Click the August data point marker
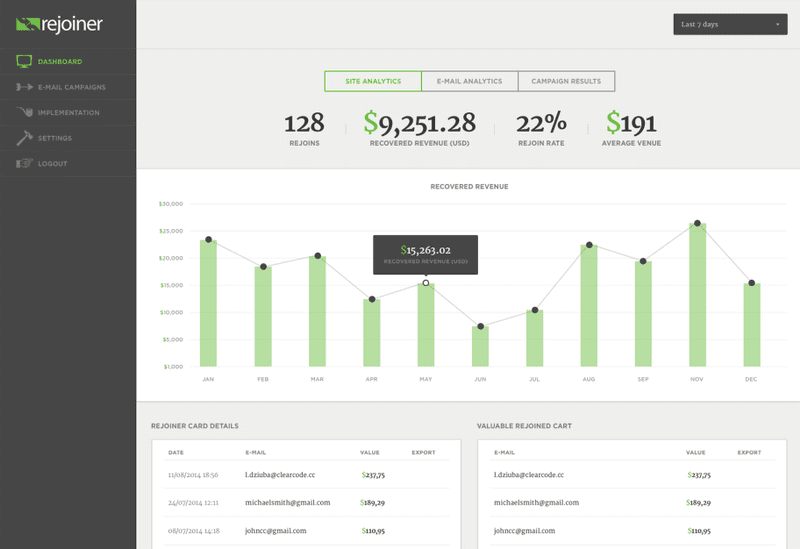This screenshot has width=800, height=549. click(x=589, y=245)
